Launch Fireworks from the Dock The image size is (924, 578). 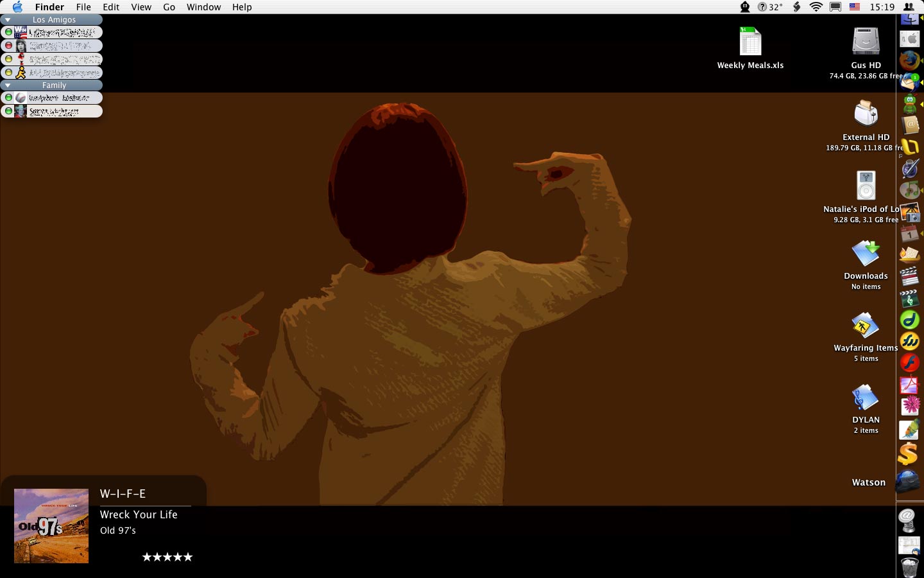click(x=910, y=341)
